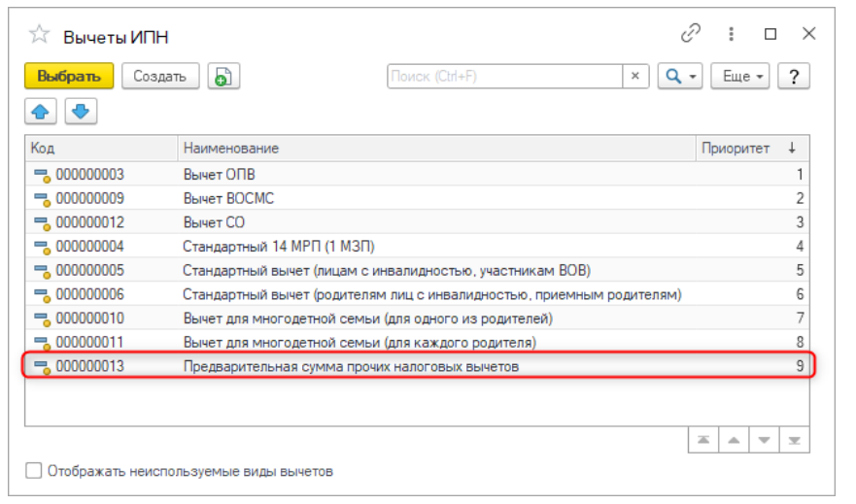The image size is (856, 504).
Task: Click the 'Создать' button
Action: [160, 77]
